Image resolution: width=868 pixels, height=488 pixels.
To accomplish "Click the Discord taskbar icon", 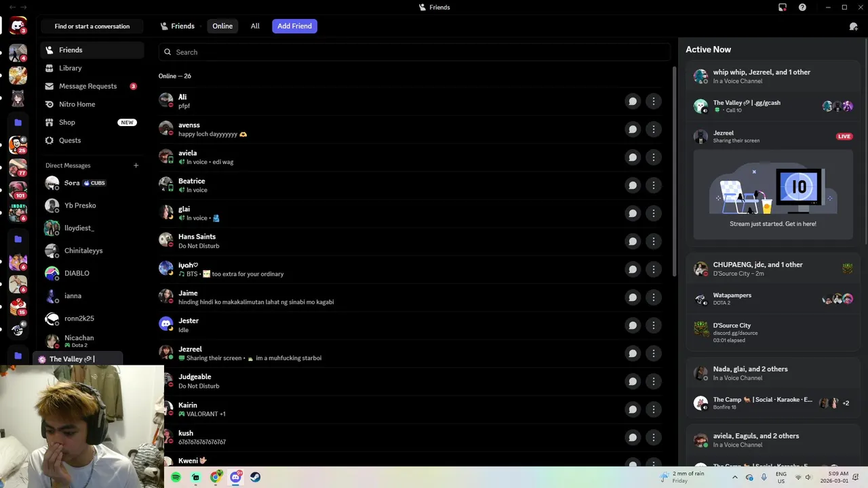I will point(235,477).
